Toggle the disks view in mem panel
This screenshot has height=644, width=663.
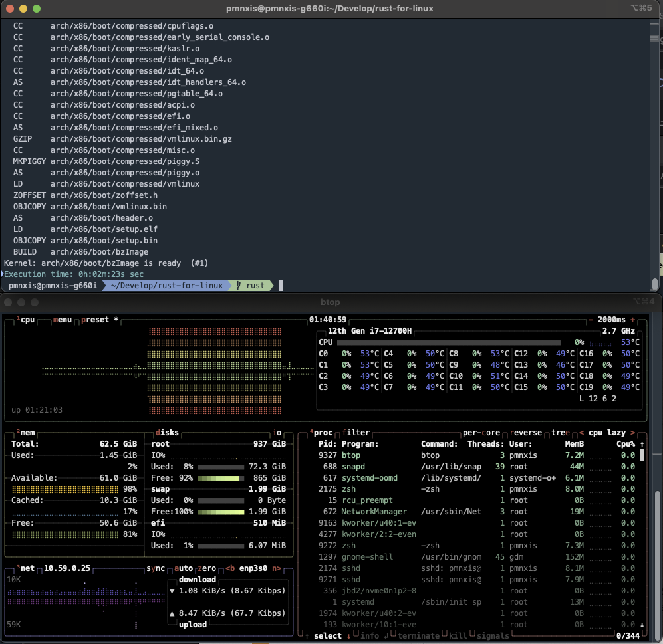pyautogui.click(x=167, y=433)
